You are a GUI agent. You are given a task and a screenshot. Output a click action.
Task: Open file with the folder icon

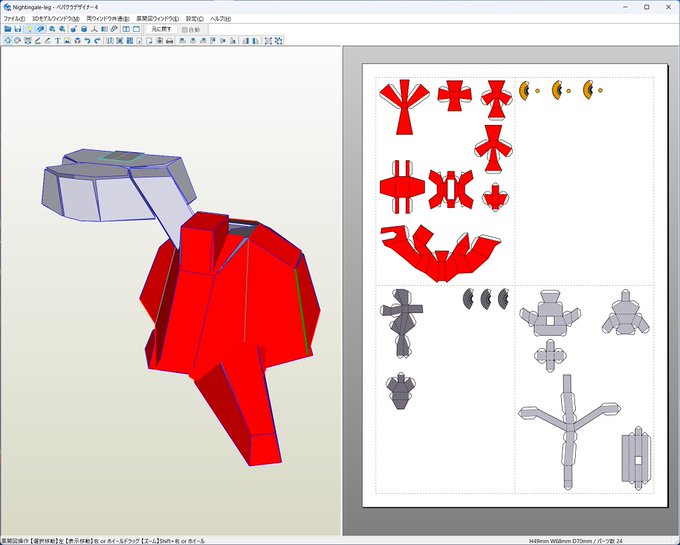[7, 29]
